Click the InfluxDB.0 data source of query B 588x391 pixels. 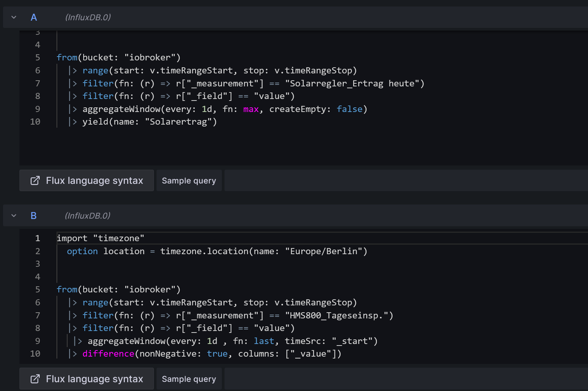click(87, 216)
